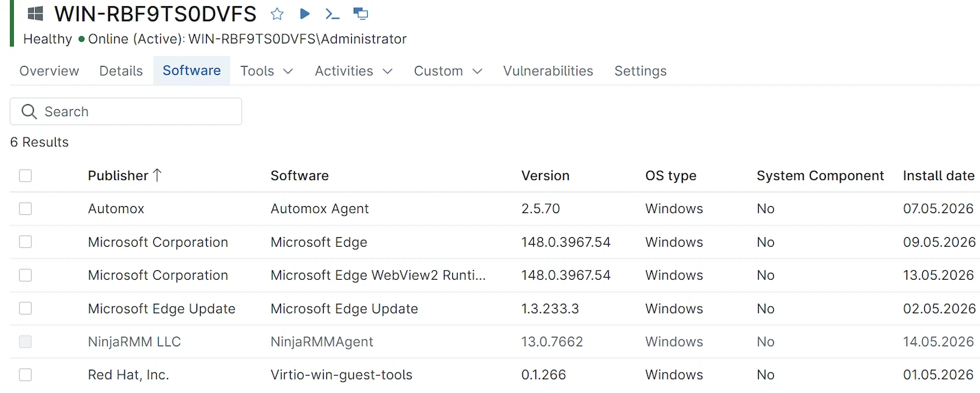The image size is (980, 393).
Task: Click the Automox publisher cell
Action: point(116,209)
